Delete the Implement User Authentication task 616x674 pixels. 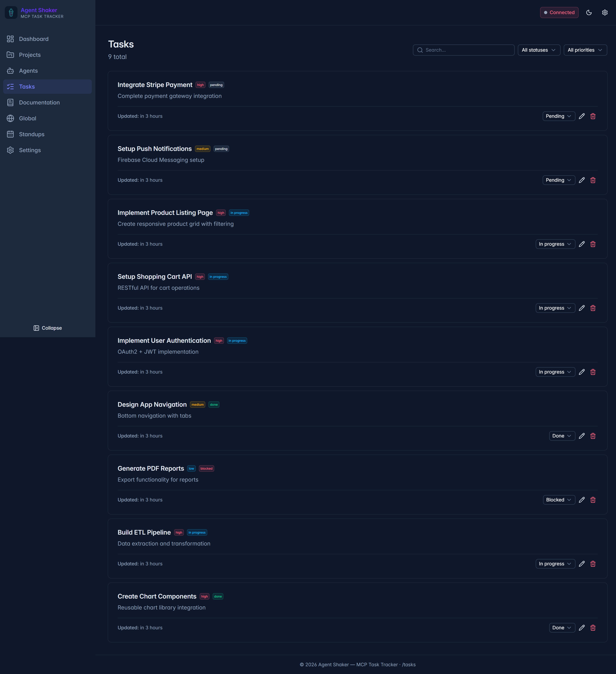pos(593,372)
